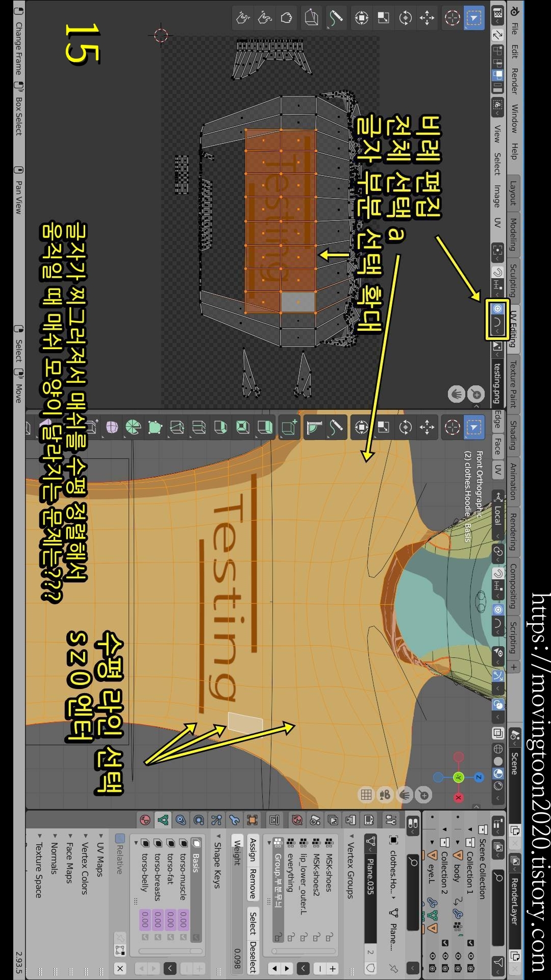Image resolution: width=551 pixels, height=980 pixels.
Task: Click the UV editor zoom magnifier icon
Action: [477, 394]
